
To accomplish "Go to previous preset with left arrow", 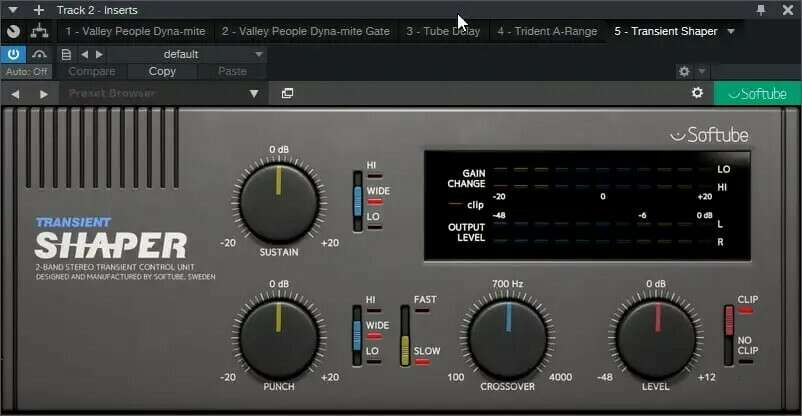I will coord(84,54).
